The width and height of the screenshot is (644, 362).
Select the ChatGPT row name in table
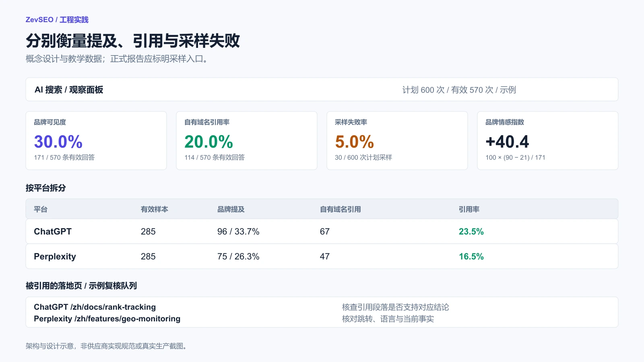(53, 231)
